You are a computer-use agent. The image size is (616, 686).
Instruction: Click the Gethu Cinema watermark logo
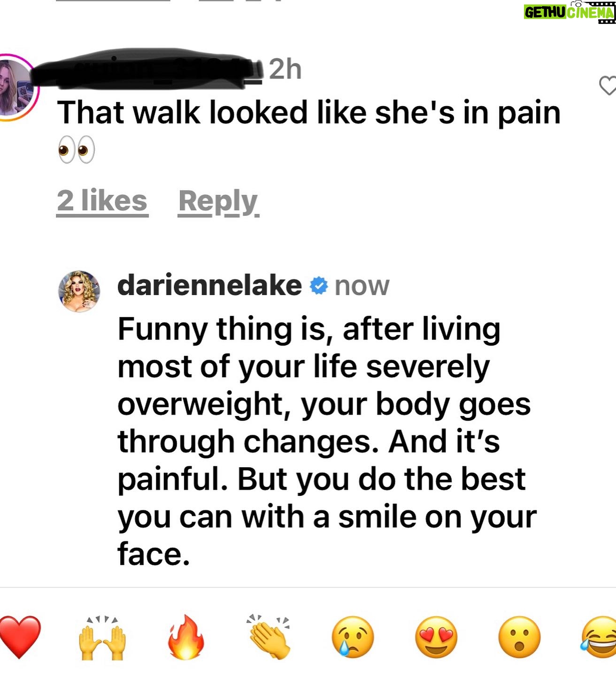pos(570,12)
